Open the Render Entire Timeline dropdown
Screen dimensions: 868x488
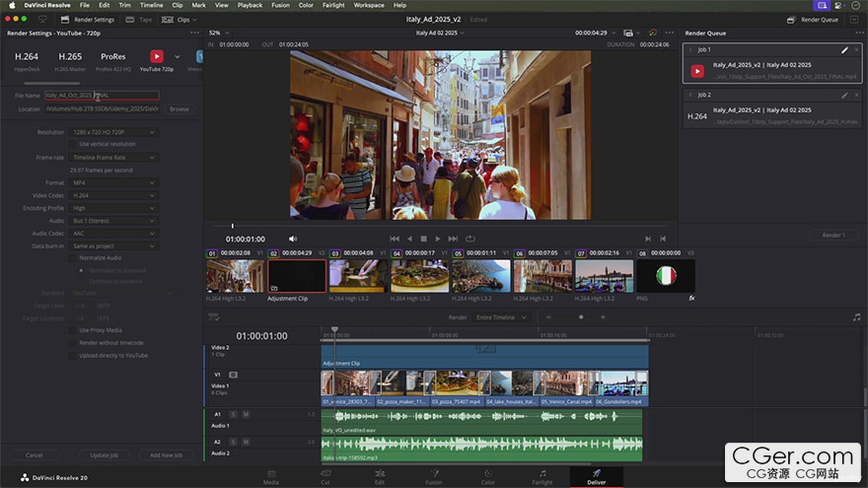pyautogui.click(x=501, y=317)
